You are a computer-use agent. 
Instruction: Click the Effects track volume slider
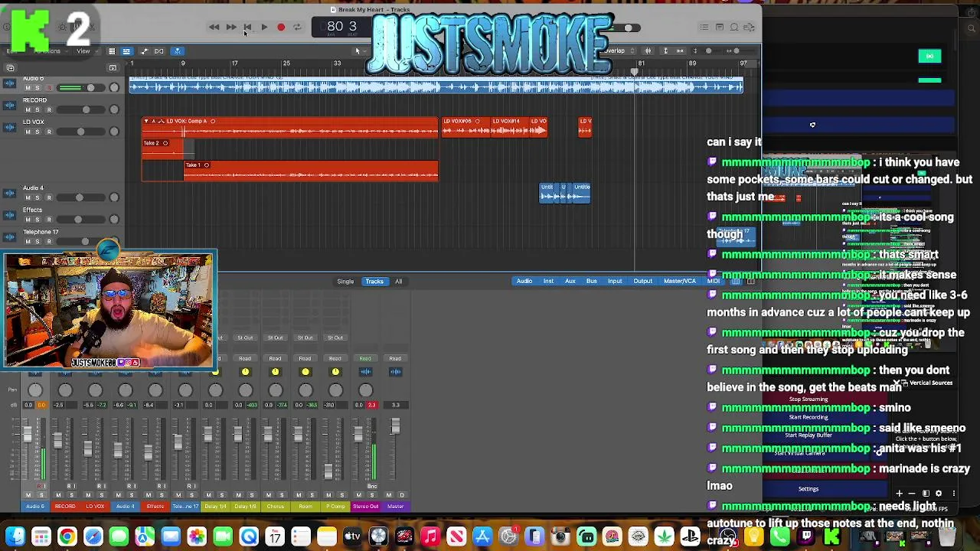coord(81,220)
